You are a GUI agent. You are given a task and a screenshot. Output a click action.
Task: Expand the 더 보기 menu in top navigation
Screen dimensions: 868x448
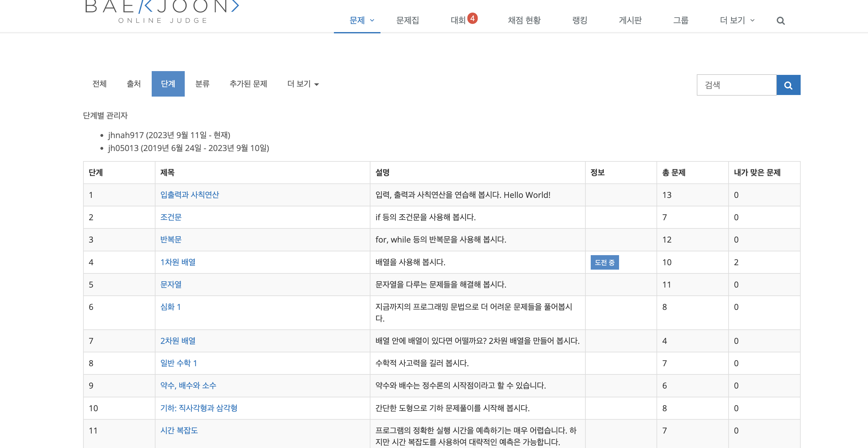pos(736,20)
